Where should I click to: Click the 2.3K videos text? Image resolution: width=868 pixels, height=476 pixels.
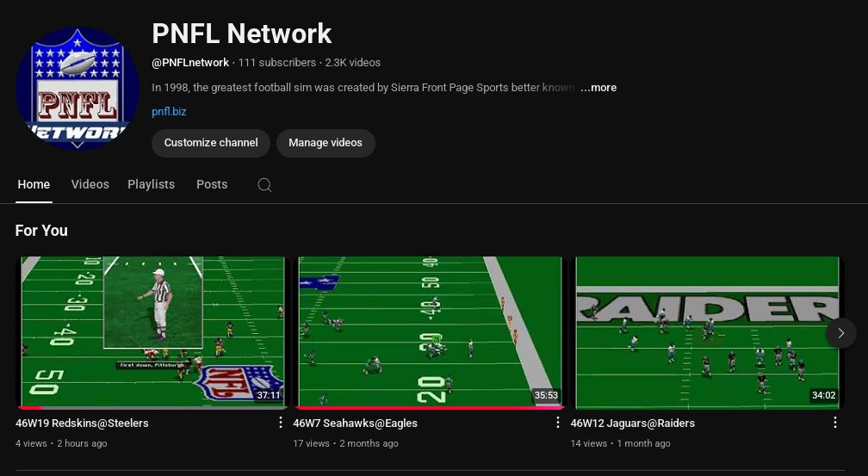[x=353, y=63]
